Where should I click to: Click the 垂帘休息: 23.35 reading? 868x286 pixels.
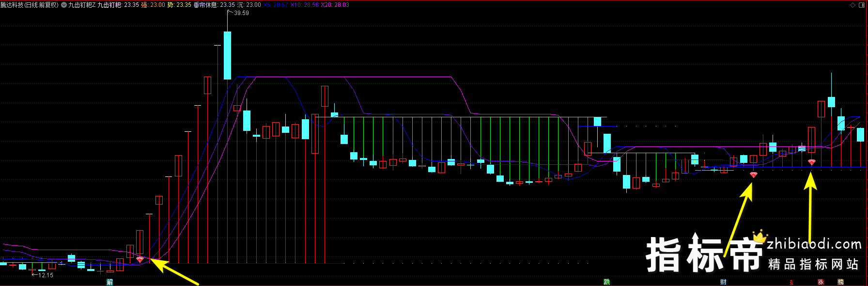(214, 5)
